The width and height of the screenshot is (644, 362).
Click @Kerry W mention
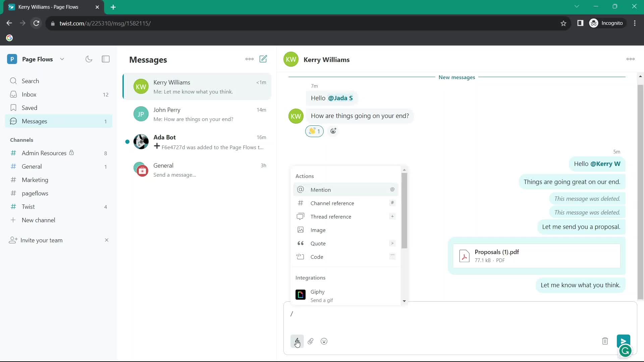coord(605,164)
